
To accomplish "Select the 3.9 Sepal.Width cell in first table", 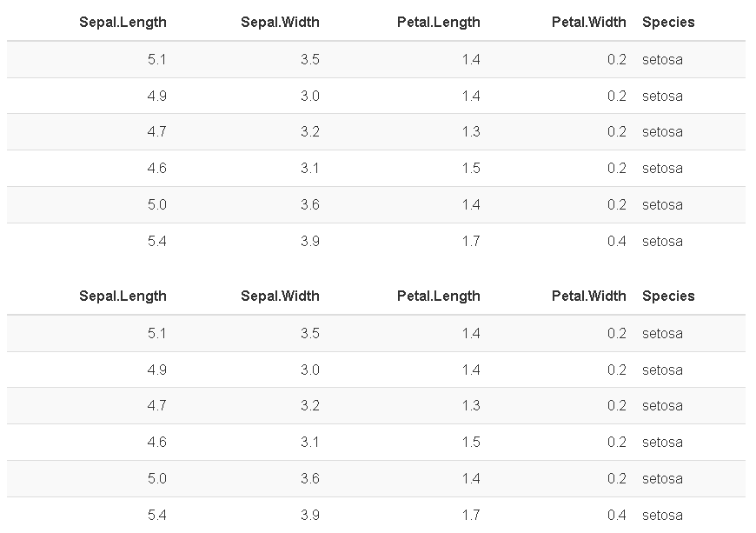I will pyautogui.click(x=310, y=241).
